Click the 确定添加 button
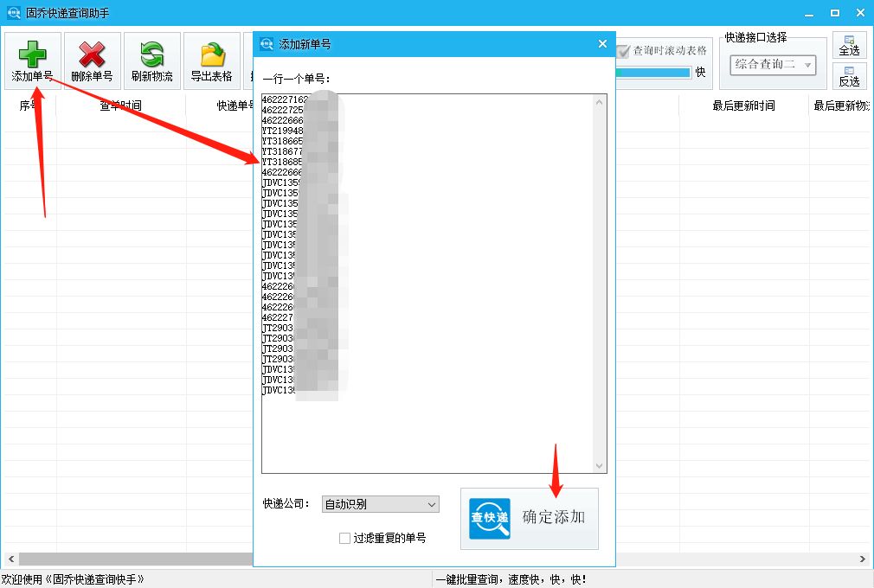Viewport: 874px width, 588px height. tap(530, 519)
